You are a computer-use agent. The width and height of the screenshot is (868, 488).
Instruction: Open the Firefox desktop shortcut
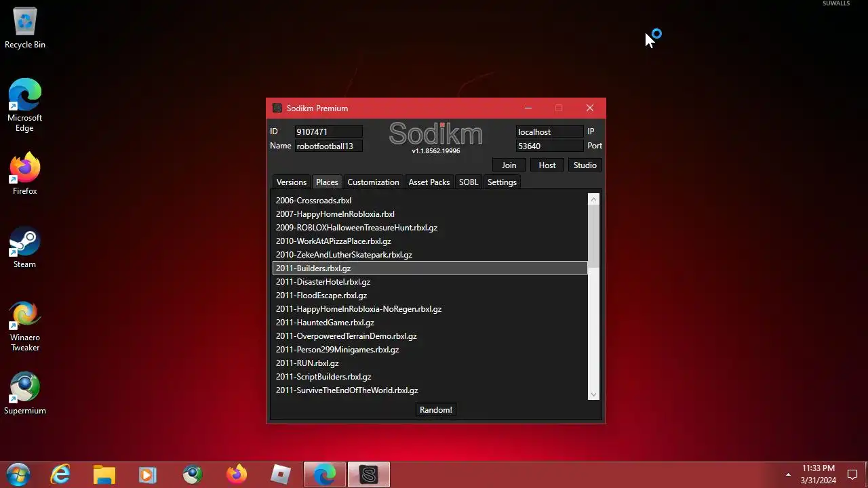tap(25, 175)
